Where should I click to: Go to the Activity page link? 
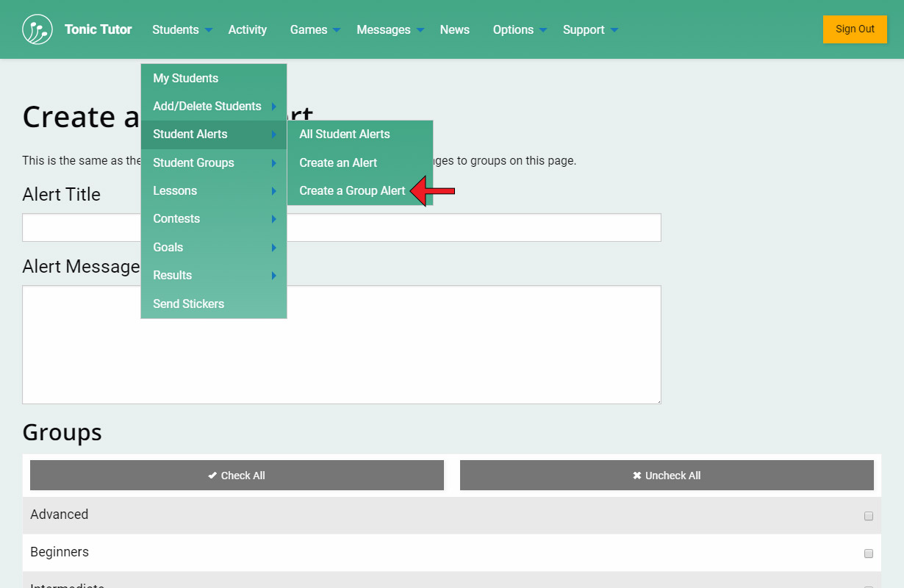tap(247, 30)
